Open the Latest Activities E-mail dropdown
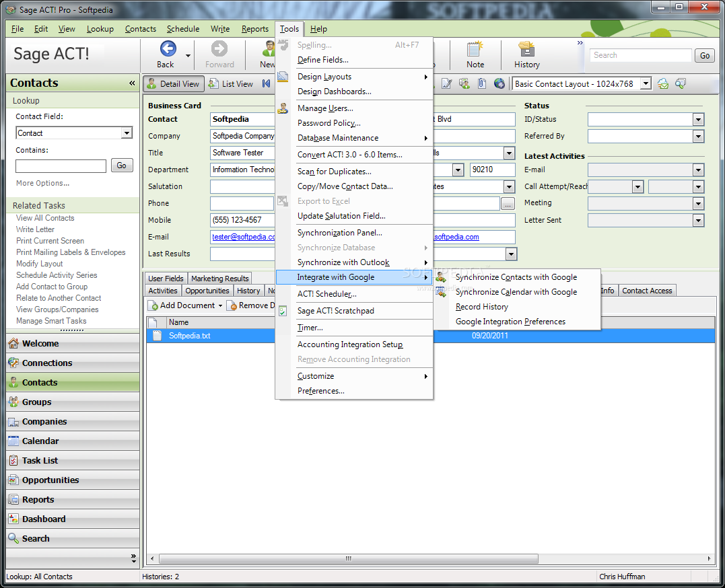 click(x=698, y=170)
